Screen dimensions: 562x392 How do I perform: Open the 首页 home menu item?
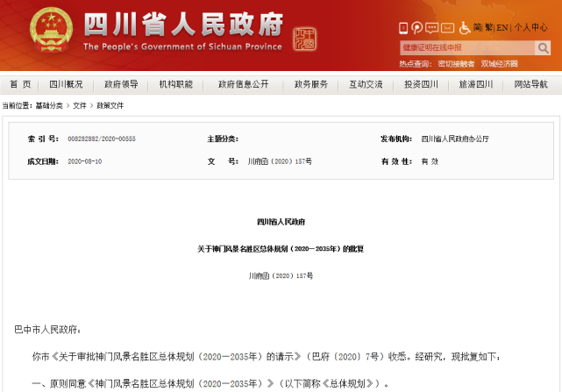(20, 84)
